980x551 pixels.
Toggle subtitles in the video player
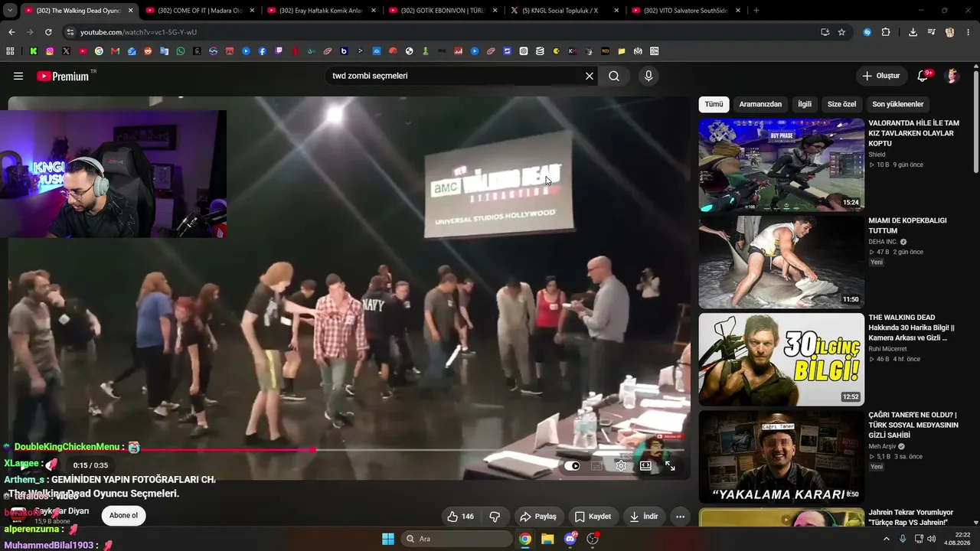click(596, 465)
